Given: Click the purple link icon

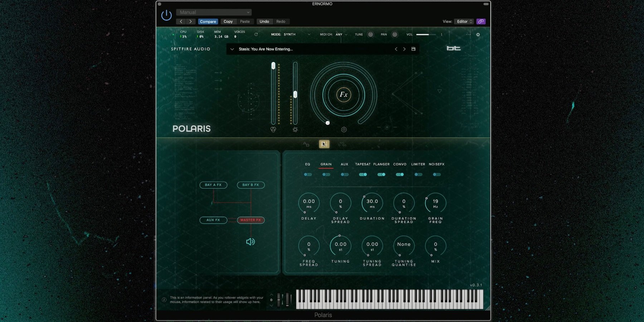Looking at the screenshot, I should (481, 21).
